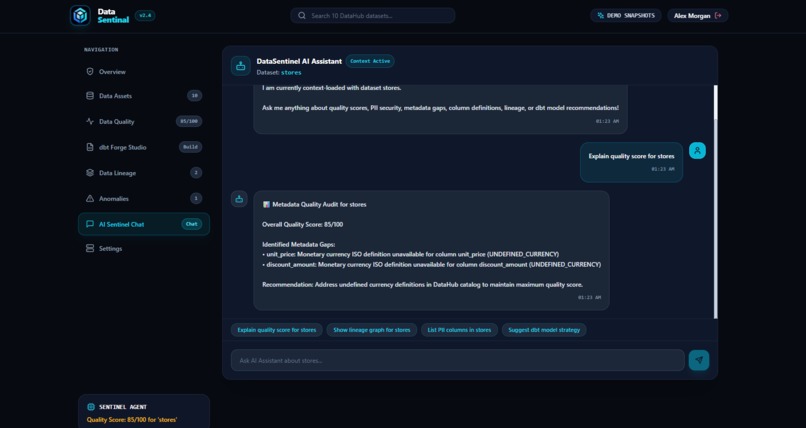Click the Alex Morgan user button
The width and height of the screenshot is (806, 428).
click(698, 15)
